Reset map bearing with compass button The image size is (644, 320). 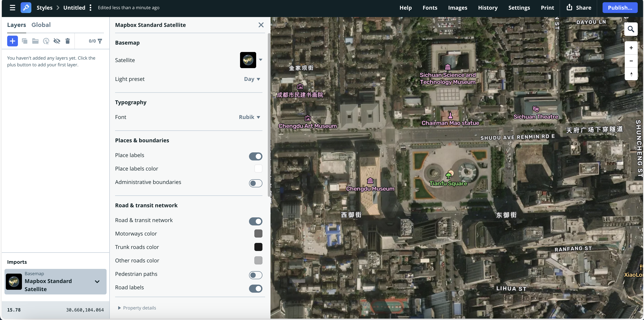tap(631, 74)
